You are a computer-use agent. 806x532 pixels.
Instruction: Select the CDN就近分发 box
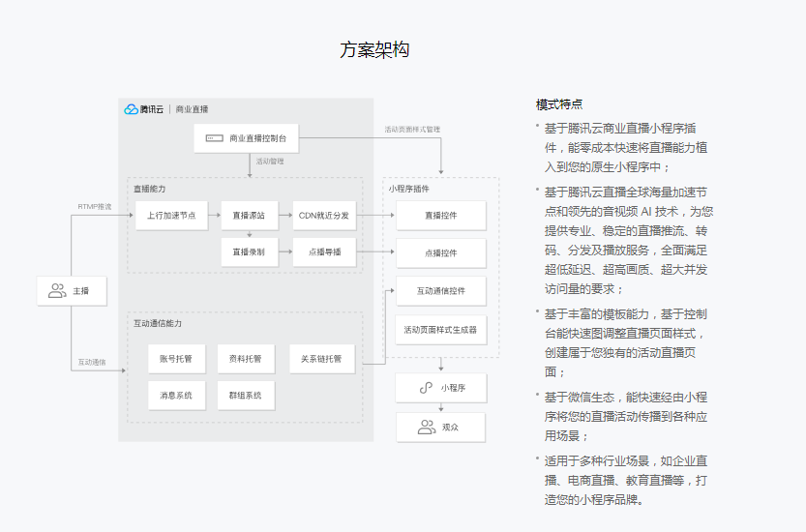tap(324, 216)
